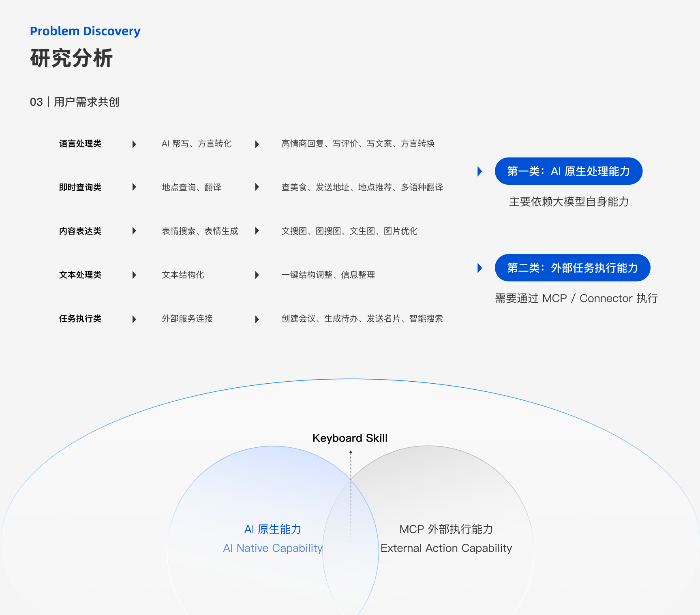Select the AI 原生能力 label
The height and width of the screenshot is (615, 700).
click(x=273, y=529)
